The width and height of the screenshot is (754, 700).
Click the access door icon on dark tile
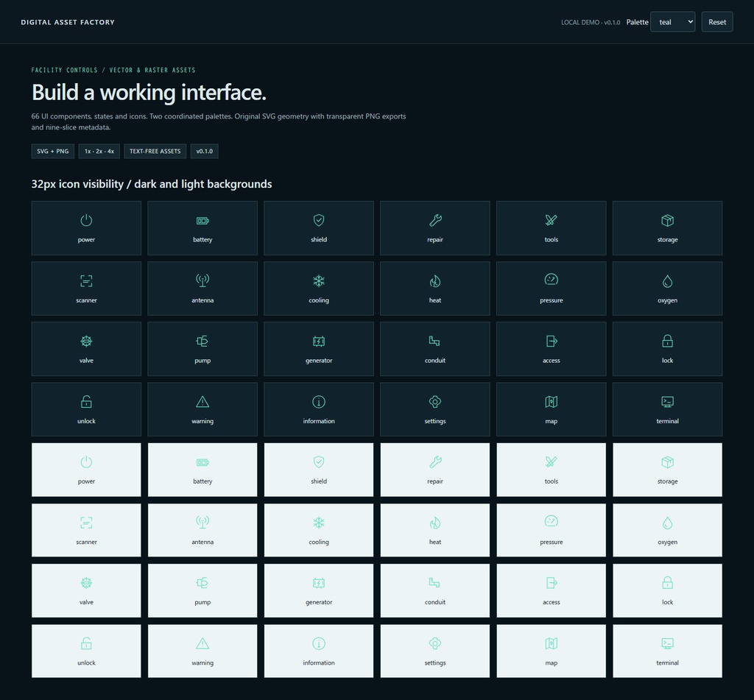[x=551, y=342]
